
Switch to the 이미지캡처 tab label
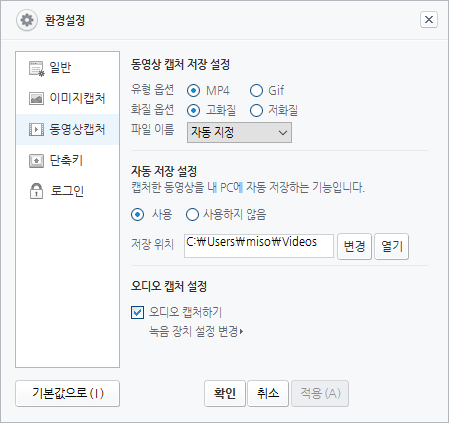[x=77, y=98]
